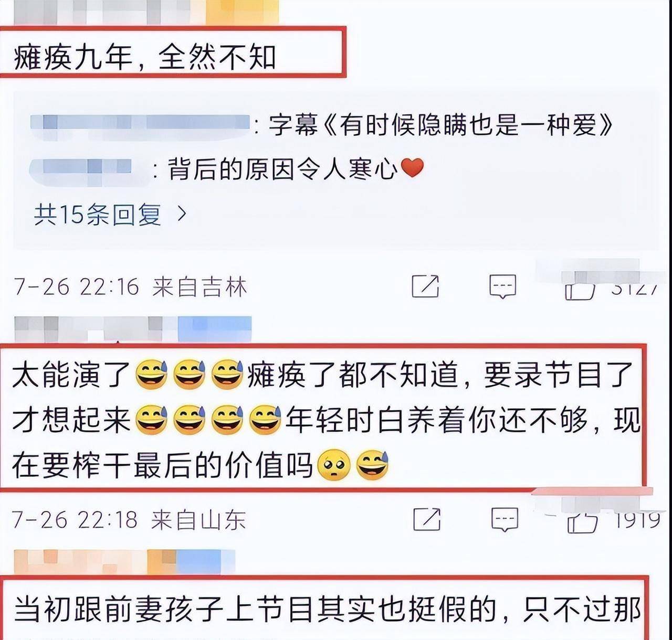Open the 共15条回复 replies link

click(98, 215)
